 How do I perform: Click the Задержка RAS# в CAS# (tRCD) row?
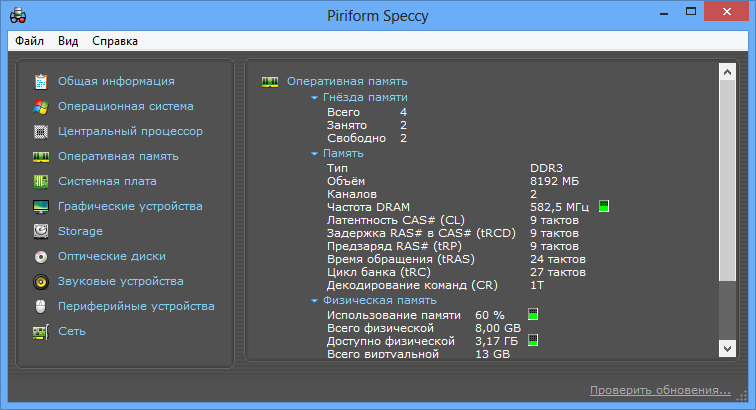tap(453, 233)
